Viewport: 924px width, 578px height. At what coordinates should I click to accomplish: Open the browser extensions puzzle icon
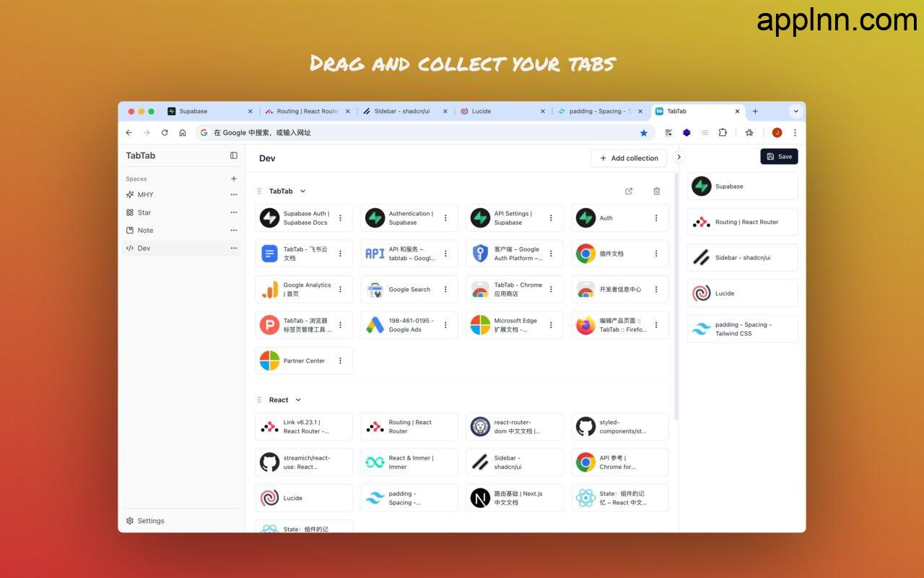pyautogui.click(x=722, y=133)
